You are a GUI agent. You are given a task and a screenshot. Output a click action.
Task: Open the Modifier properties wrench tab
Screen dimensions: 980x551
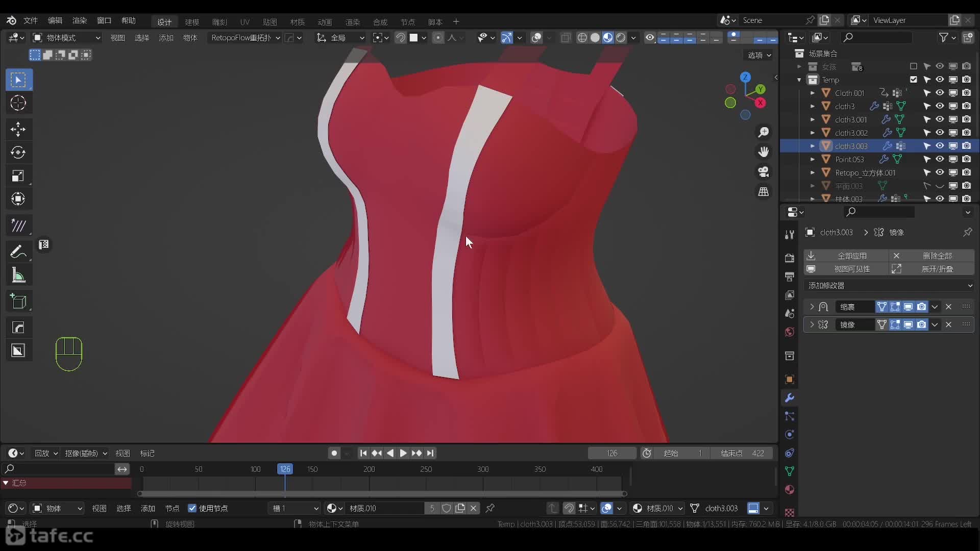coord(790,398)
